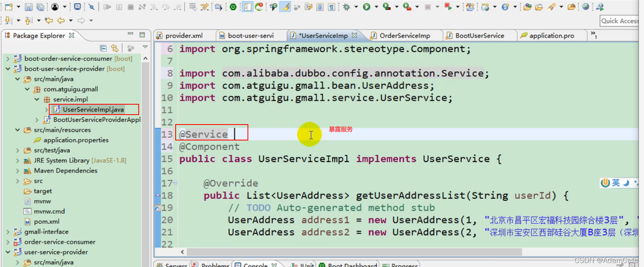The height and width of the screenshot is (267, 644).
Task: Toggle Show Whitespace Characters pilcrow button
Action: pyautogui.click(x=331, y=7)
